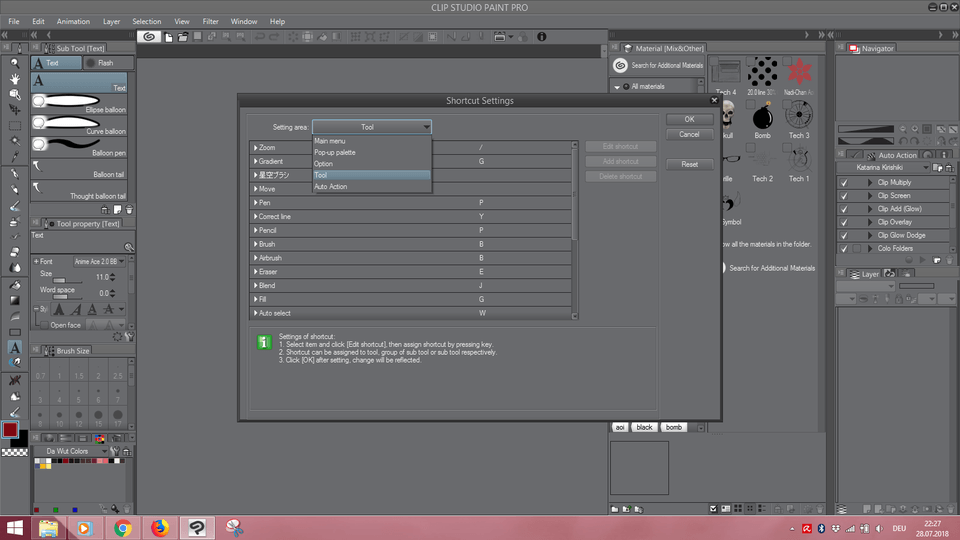Viewport: 960px width, 540px height.
Task: Select the Hand move tool
Action: [x=15, y=79]
